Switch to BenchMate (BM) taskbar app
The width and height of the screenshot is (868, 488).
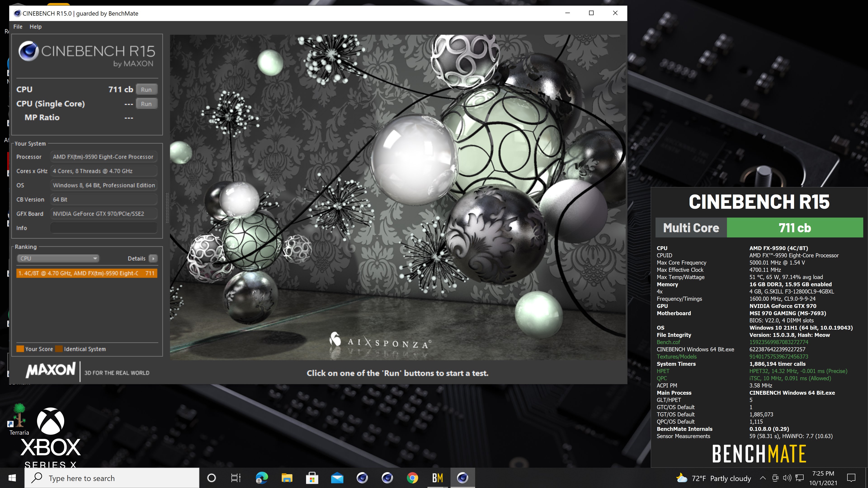coord(437,478)
